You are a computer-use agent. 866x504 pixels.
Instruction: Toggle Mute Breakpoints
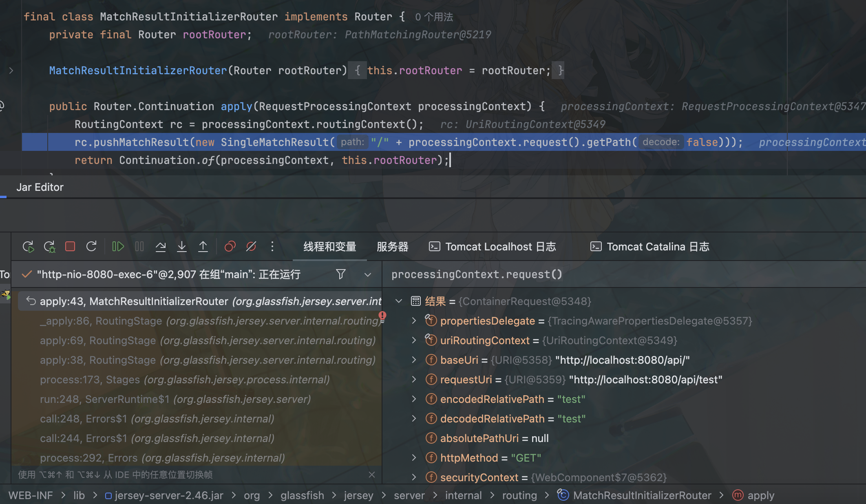click(x=251, y=246)
